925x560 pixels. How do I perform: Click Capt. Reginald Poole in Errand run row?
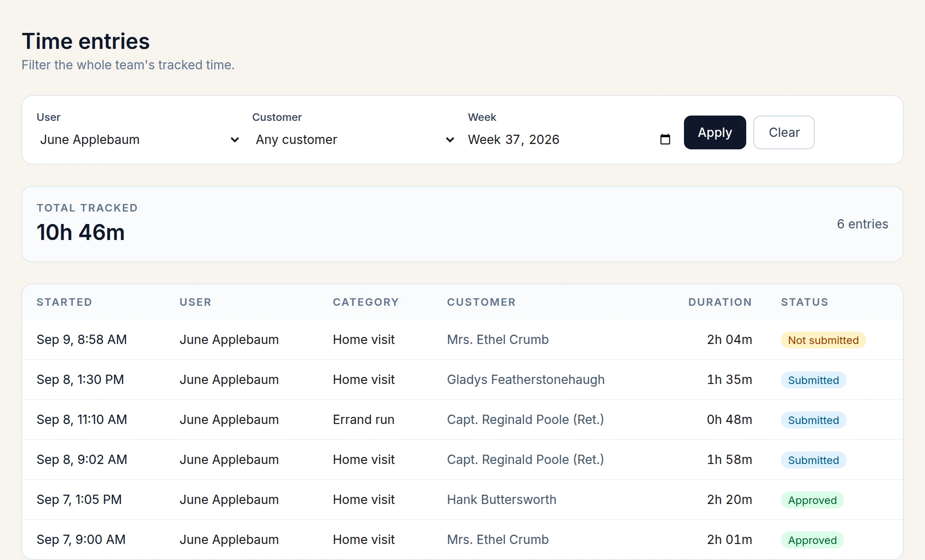[525, 420]
